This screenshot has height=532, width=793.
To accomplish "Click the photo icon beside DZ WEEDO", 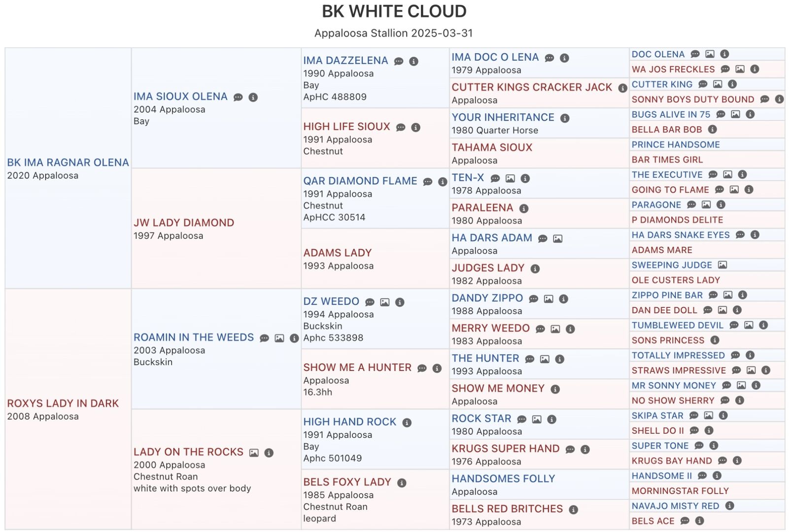I will 385,302.
